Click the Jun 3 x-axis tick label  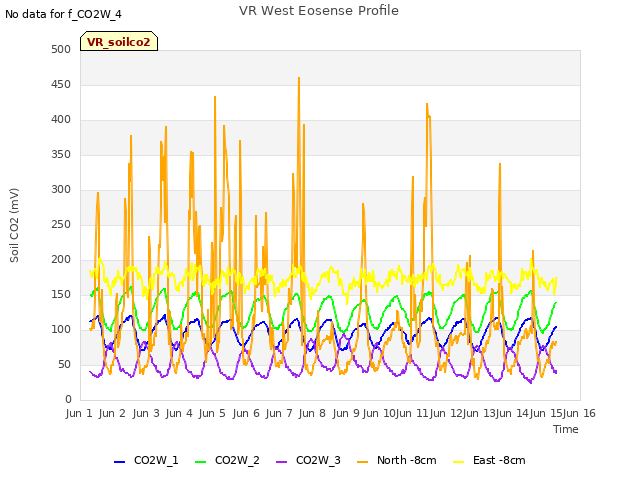coord(146,413)
